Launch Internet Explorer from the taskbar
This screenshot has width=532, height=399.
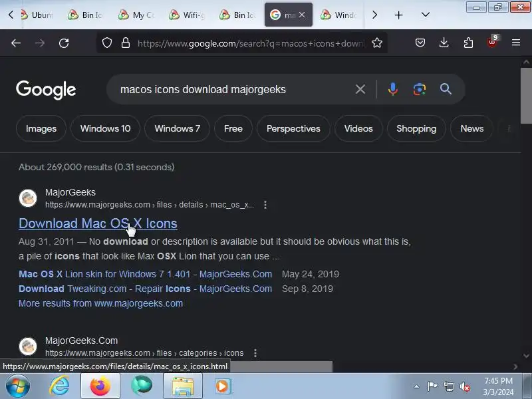[59, 386]
